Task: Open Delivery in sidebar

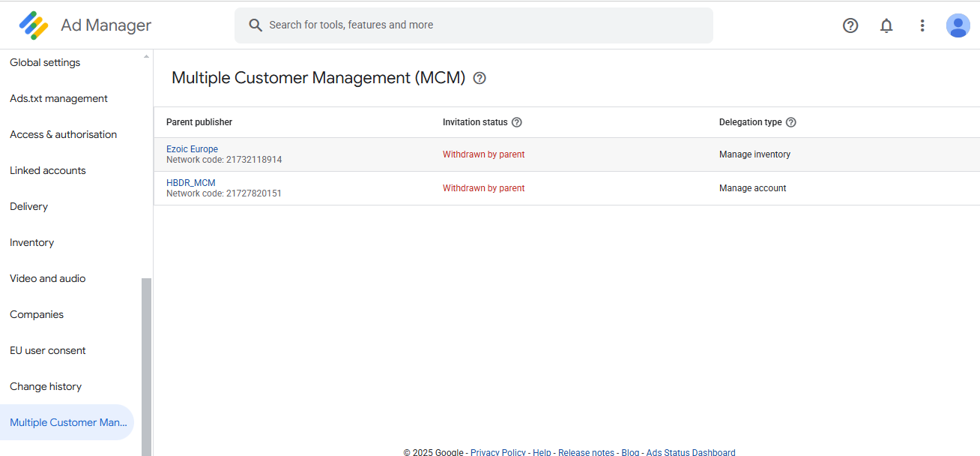Action: [28, 206]
